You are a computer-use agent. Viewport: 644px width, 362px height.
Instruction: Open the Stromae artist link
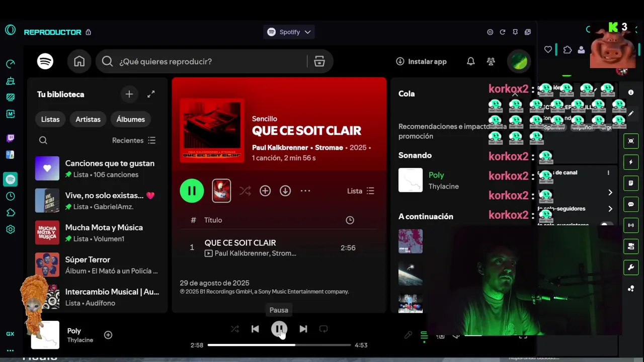329,147
